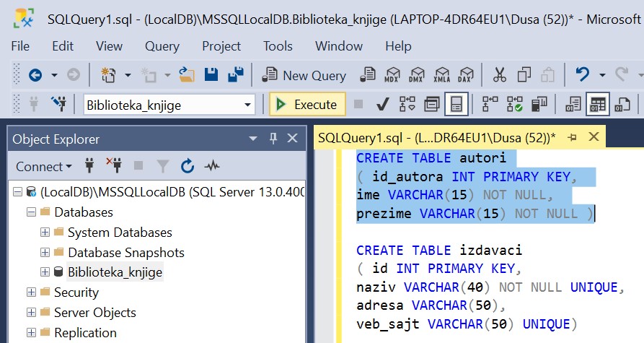Toggle the Results to Grid option
The height and width of the screenshot is (343, 644).
pos(597,105)
